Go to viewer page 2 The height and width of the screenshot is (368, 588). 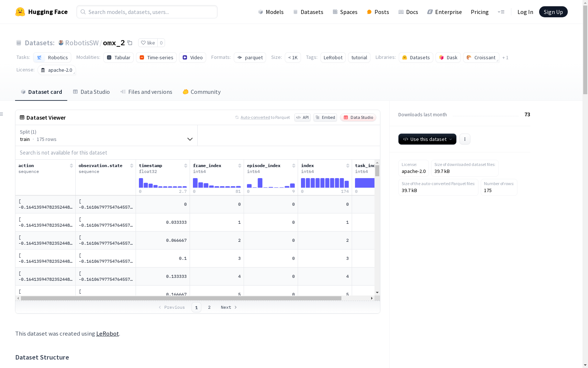click(x=209, y=307)
